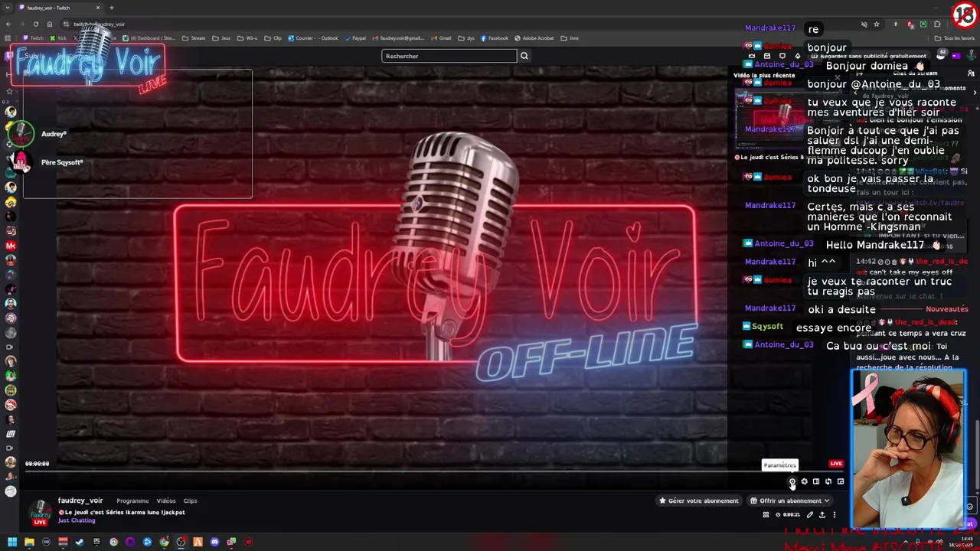The width and height of the screenshot is (980, 551).
Task: Click browser home button
Action: (x=50, y=24)
